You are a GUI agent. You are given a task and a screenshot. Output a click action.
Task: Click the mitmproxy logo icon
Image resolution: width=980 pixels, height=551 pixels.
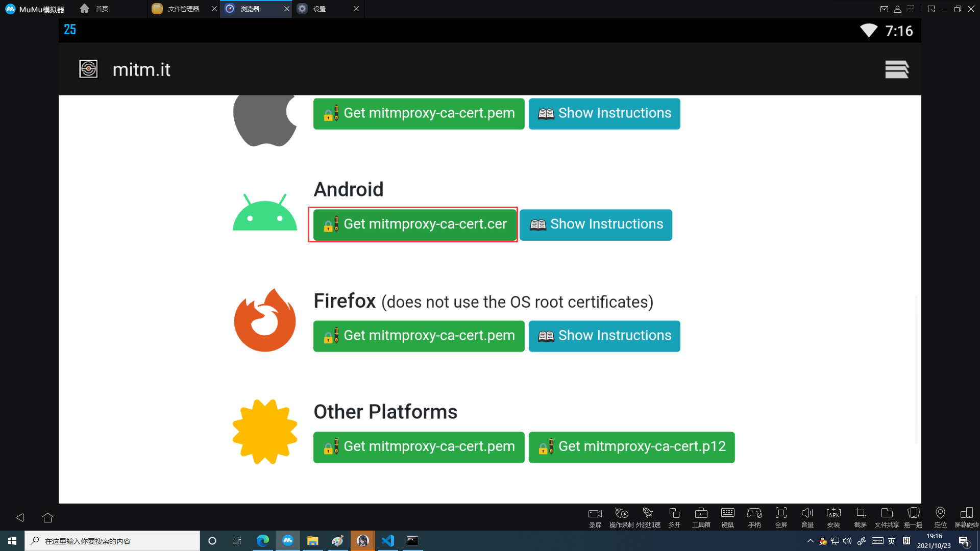(88, 69)
